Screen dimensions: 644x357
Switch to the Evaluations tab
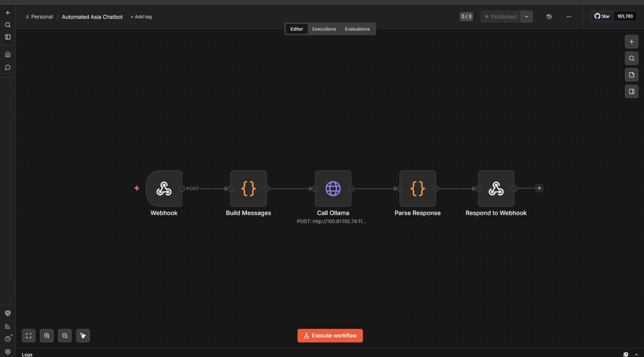(x=357, y=29)
